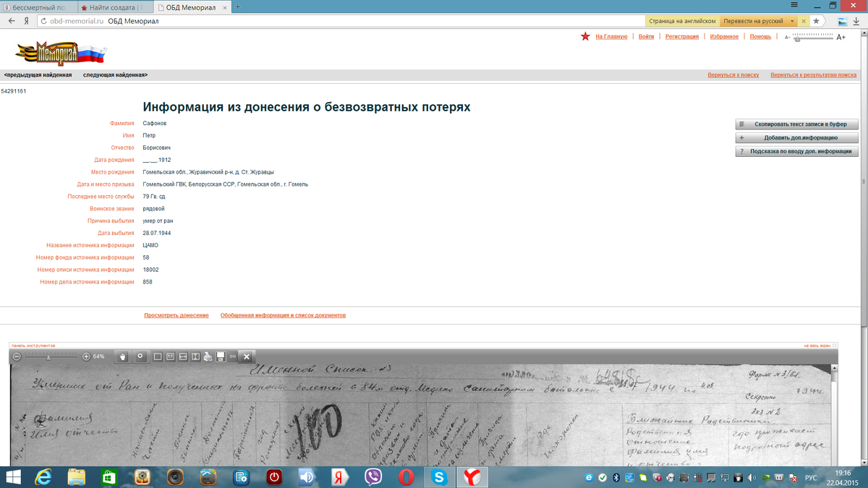Go to предыдущая найденная record
Image resolution: width=868 pixels, height=488 pixels.
tap(38, 75)
